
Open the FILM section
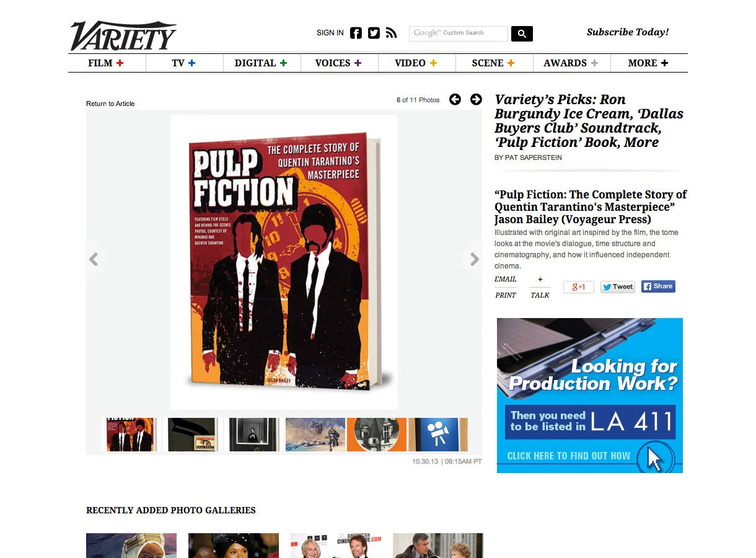coord(100,63)
